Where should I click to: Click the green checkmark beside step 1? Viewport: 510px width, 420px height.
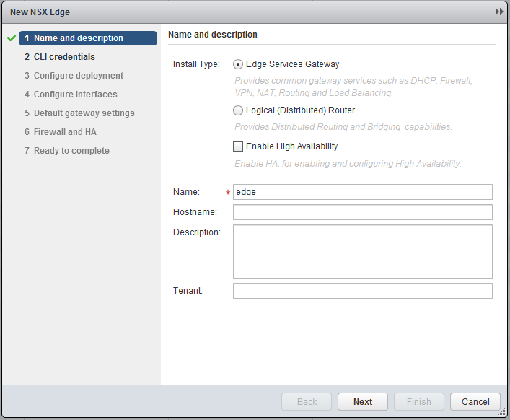click(11, 38)
